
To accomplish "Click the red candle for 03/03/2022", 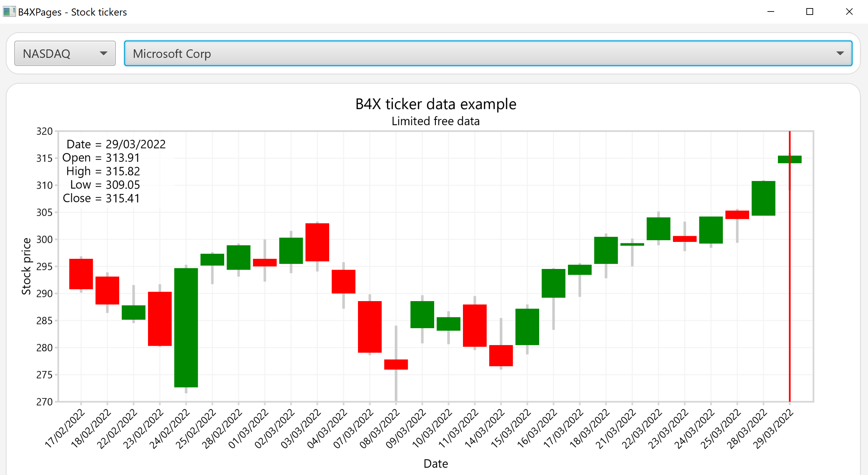I will [x=317, y=242].
